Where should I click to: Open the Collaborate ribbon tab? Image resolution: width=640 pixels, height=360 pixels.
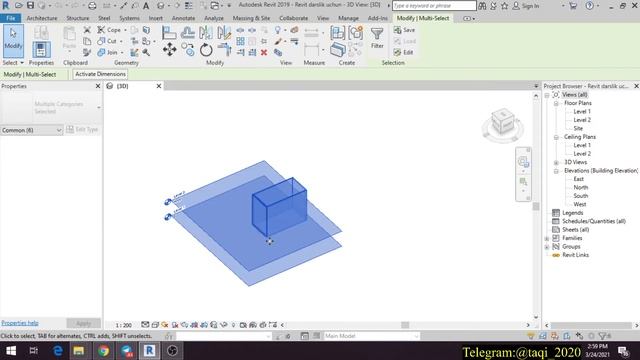(293, 18)
